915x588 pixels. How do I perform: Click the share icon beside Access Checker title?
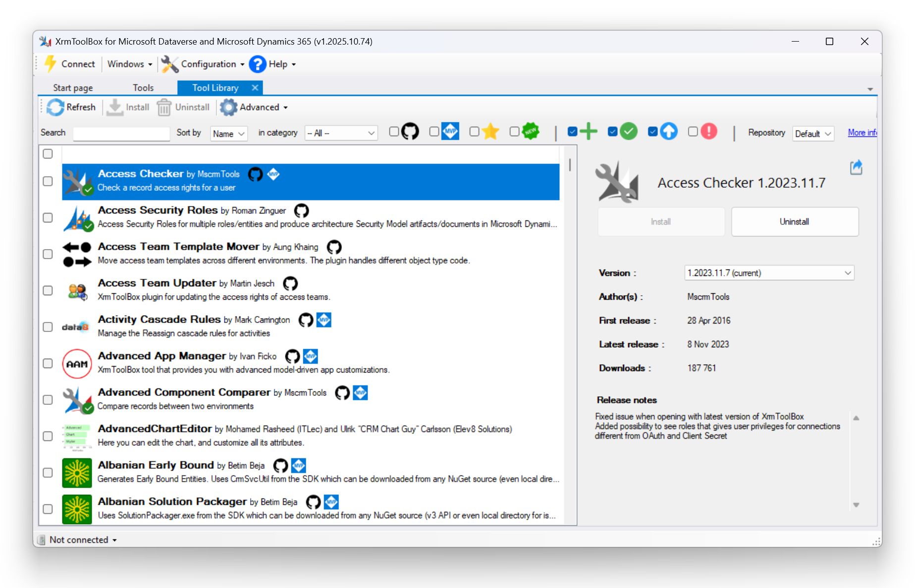[856, 167]
